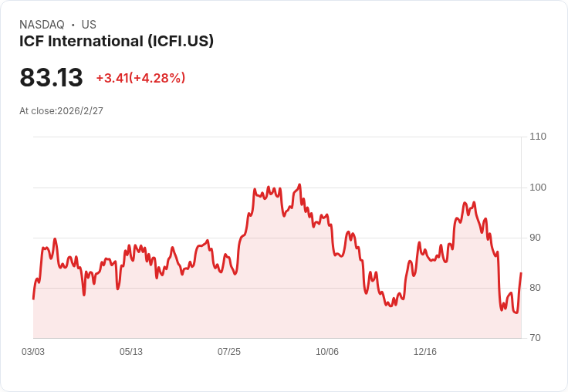
Task: Click the 05/13 date axis label
Action: pyautogui.click(x=131, y=351)
